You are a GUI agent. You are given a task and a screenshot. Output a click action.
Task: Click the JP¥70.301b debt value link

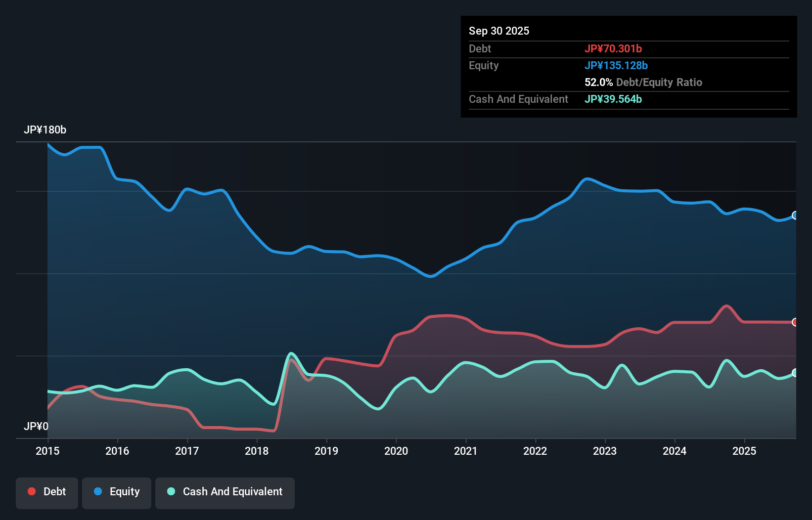[614, 48]
